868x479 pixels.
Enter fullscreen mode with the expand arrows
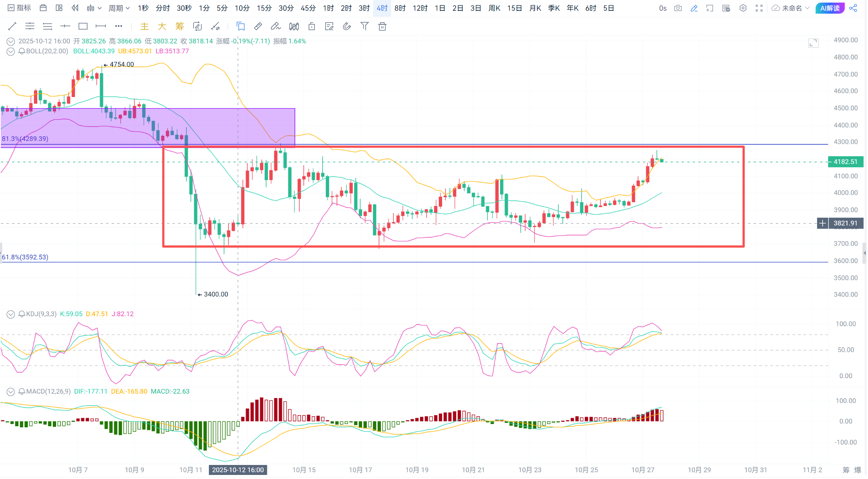(759, 8)
